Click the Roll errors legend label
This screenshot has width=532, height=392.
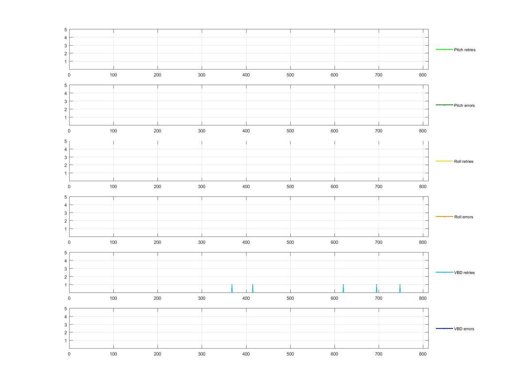point(464,217)
